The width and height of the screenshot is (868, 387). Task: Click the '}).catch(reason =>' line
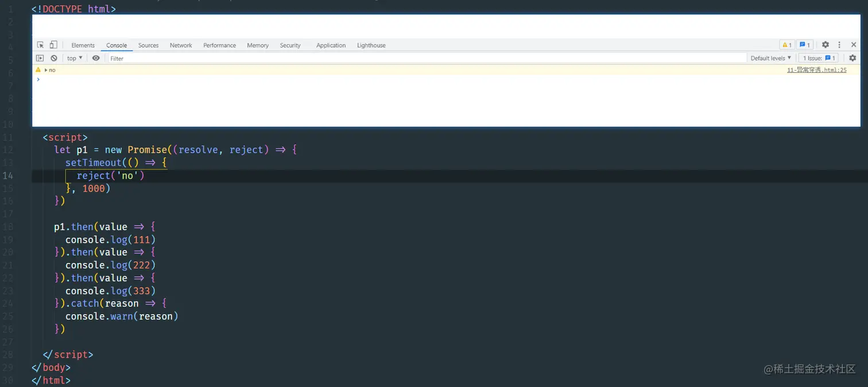[110, 303]
